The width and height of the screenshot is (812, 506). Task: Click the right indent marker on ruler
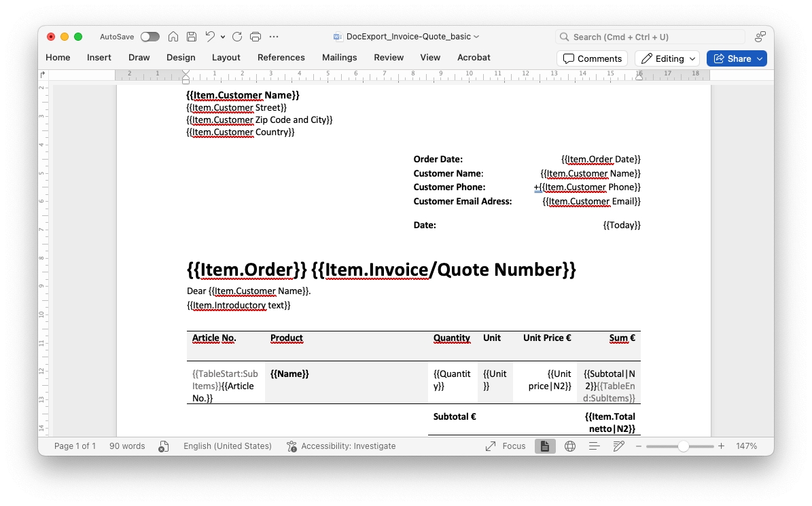pos(639,76)
